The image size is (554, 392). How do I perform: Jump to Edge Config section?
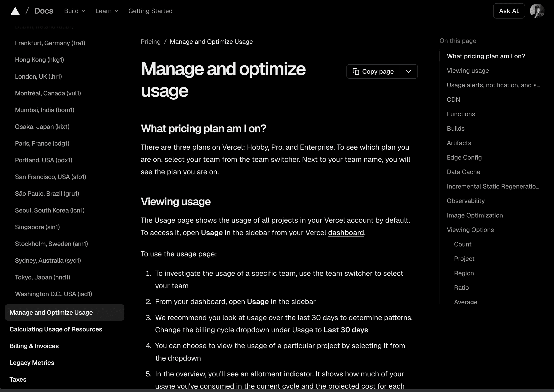(x=464, y=157)
